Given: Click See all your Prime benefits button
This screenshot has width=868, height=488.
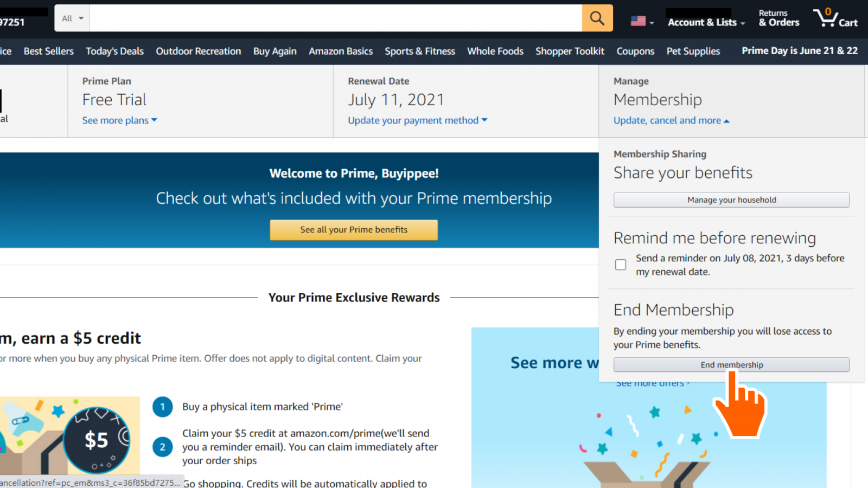Looking at the screenshot, I should [x=354, y=229].
